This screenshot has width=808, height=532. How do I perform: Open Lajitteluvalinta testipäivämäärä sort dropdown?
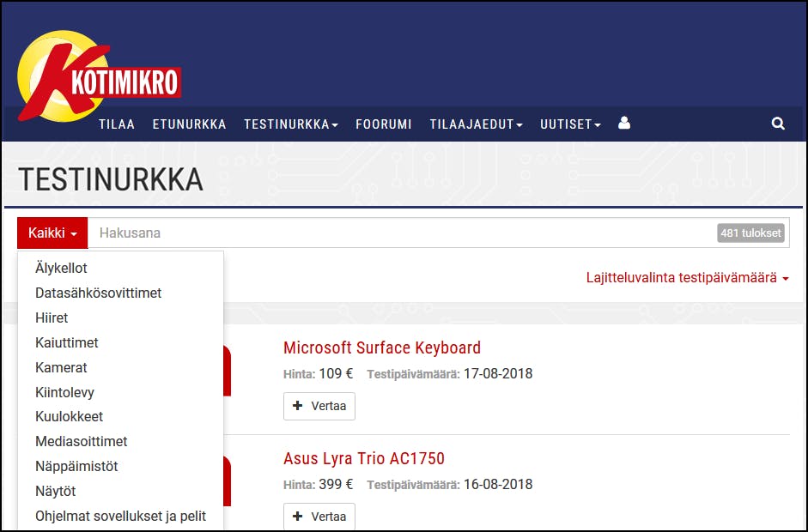(x=687, y=278)
